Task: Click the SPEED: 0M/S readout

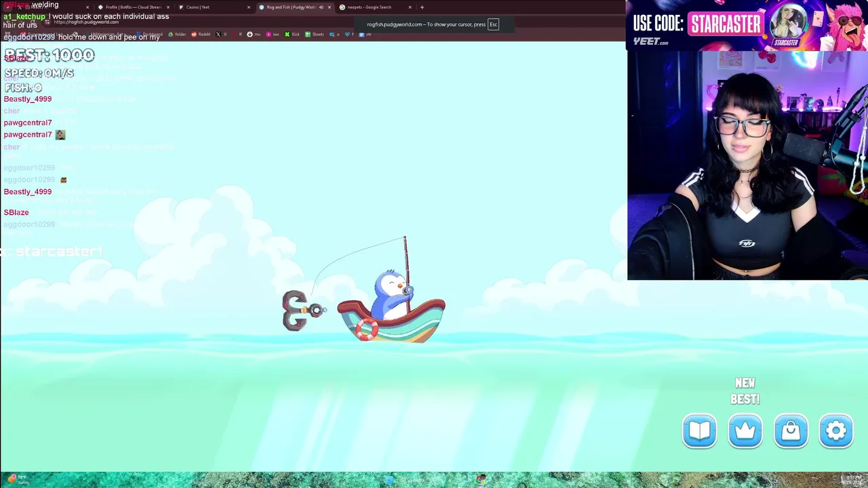Action: (x=39, y=73)
